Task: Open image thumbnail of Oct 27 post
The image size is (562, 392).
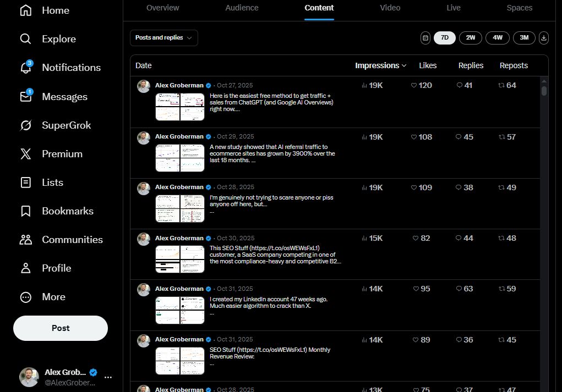Action: tap(180, 107)
